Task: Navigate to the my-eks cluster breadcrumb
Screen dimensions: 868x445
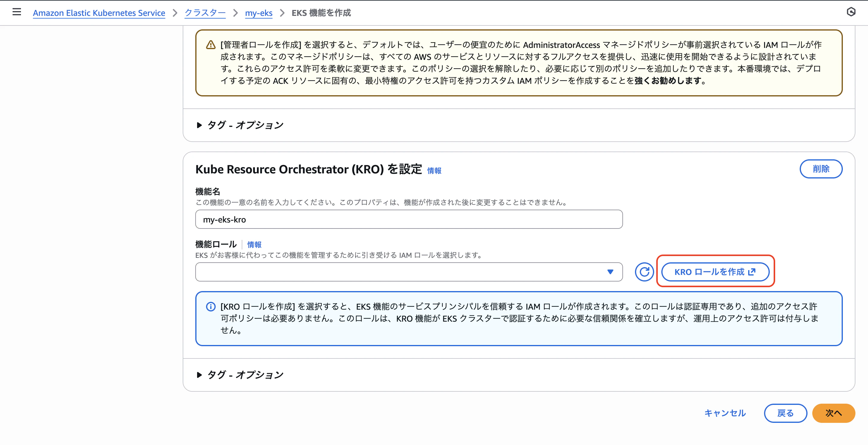Action: pyautogui.click(x=258, y=13)
